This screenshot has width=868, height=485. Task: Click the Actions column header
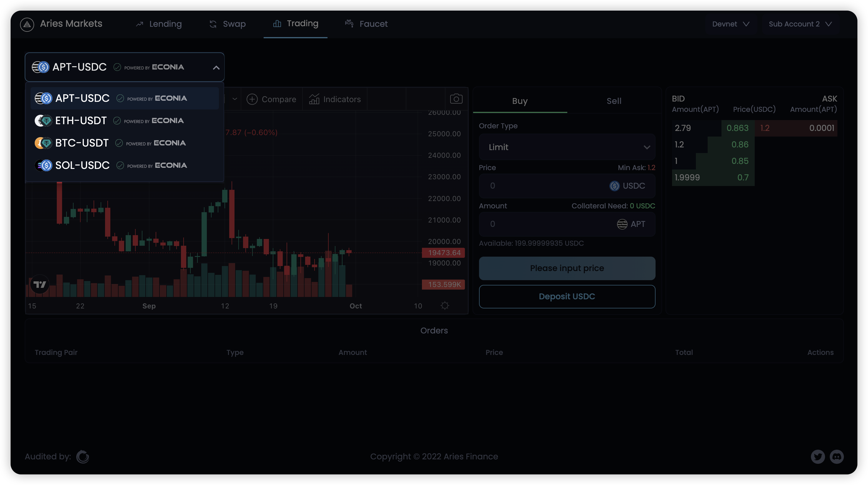coord(821,353)
